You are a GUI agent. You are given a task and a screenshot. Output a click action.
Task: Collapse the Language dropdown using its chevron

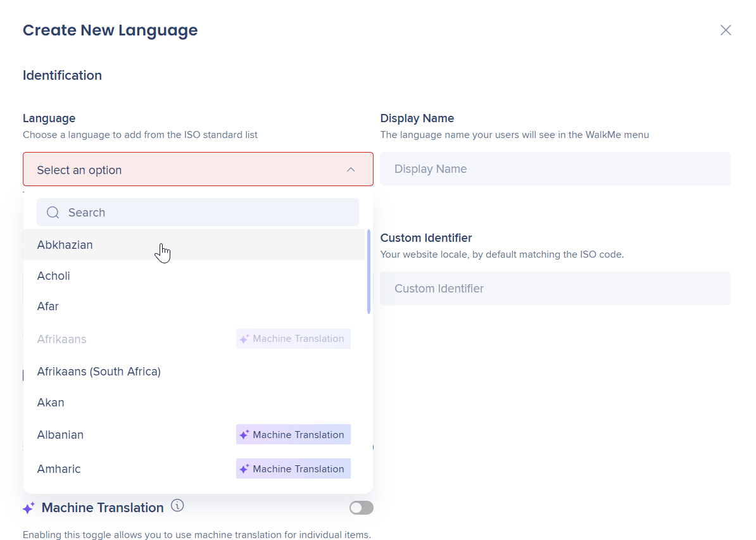(351, 170)
